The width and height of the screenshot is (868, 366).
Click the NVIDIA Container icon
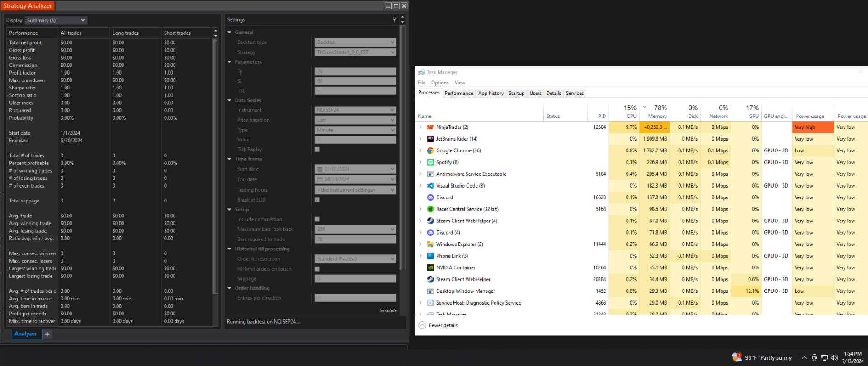(x=430, y=268)
